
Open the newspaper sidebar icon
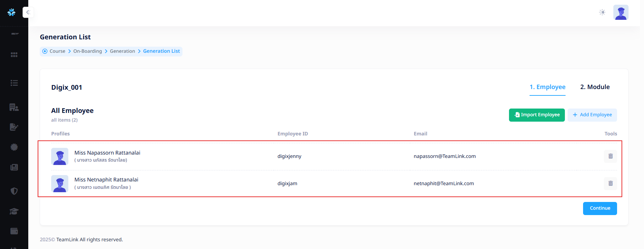click(14, 167)
